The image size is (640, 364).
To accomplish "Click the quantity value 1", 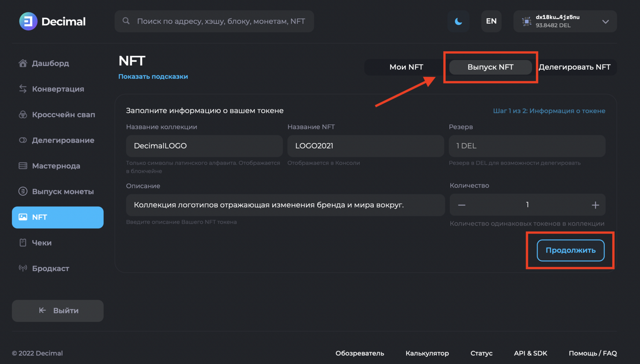I will [527, 205].
